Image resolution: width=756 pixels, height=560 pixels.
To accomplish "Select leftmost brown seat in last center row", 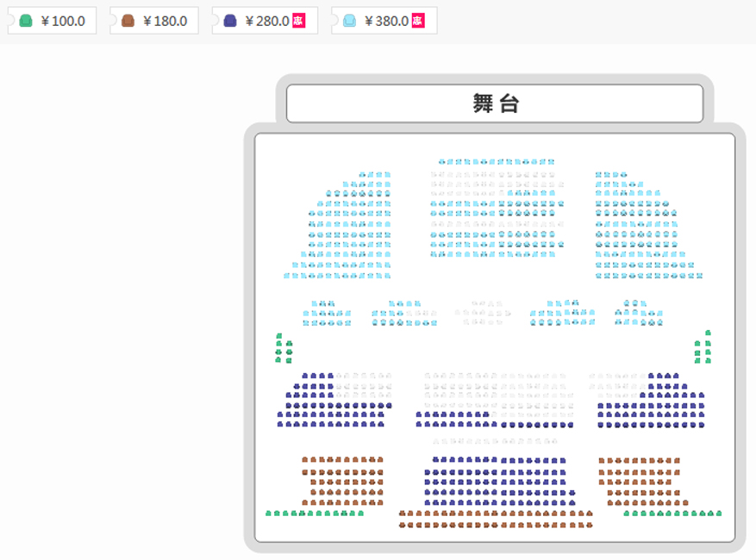I will 402,526.
